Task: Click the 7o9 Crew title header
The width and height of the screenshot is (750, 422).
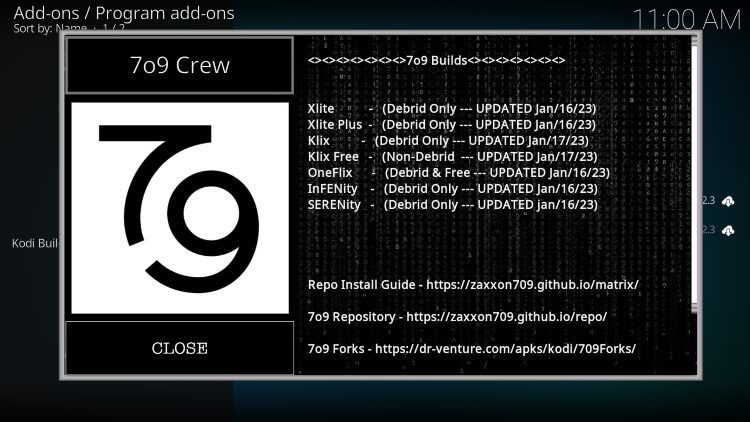Action: (179, 65)
